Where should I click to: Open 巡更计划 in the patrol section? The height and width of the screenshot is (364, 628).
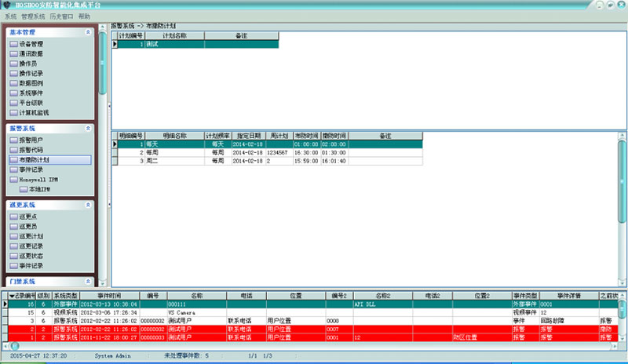pyautogui.click(x=31, y=236)
